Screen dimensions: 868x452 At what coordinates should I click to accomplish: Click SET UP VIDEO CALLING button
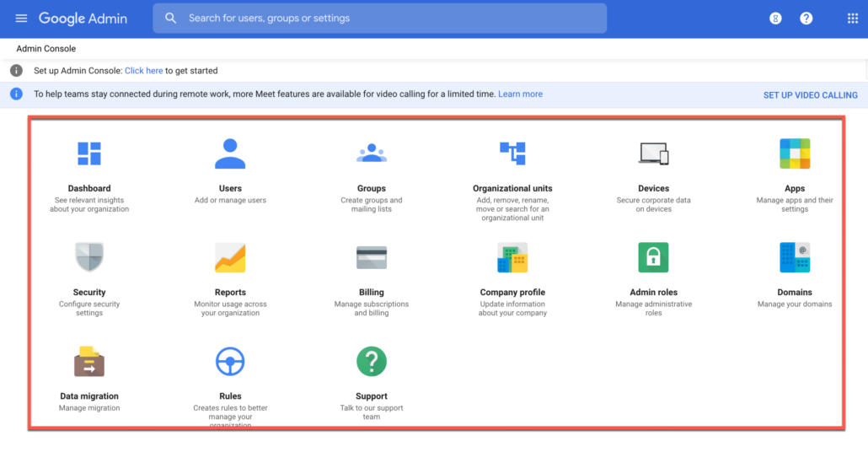[x=811, y=95]
